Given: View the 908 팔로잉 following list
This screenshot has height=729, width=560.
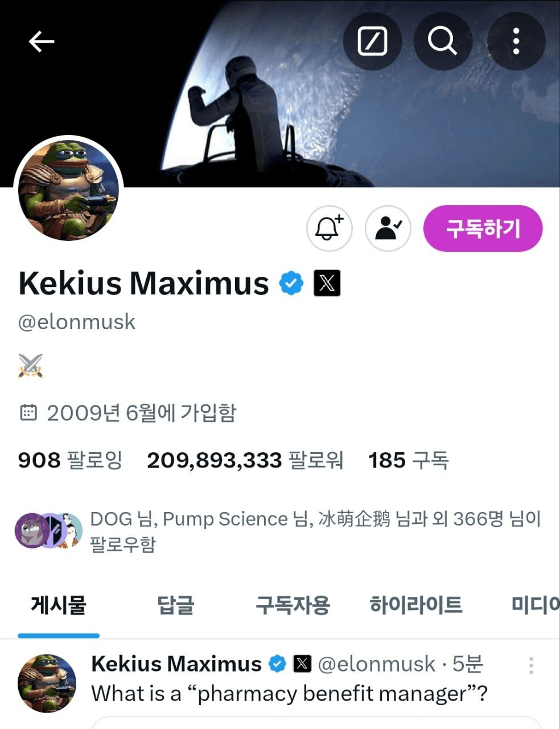Looking at the screenshot, I should coord(70,460).
